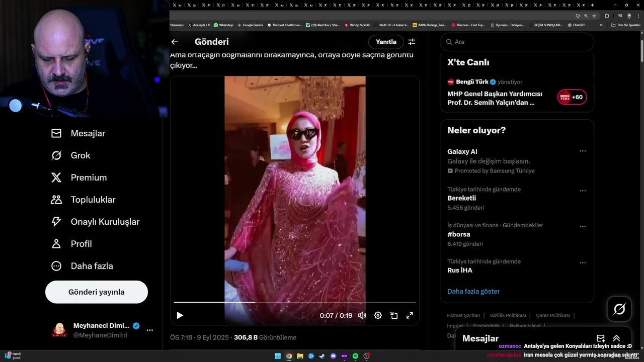This screenshot has height=362, width=644.
Task: Open Premium in the sidebar
Action: (79, 177)
